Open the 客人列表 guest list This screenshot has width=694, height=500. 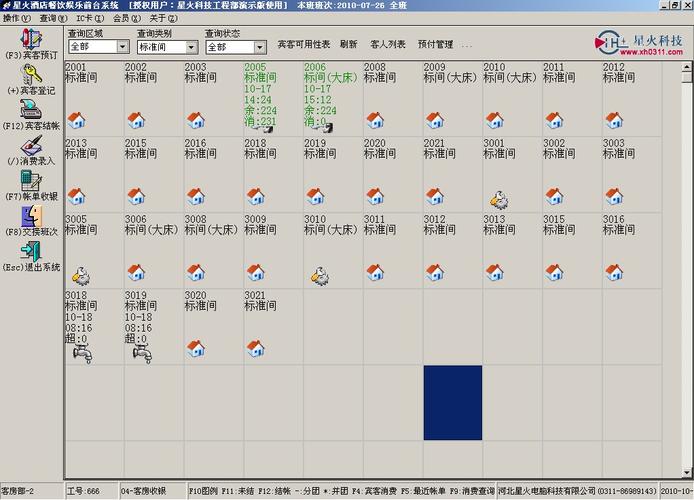click(388, 44)
